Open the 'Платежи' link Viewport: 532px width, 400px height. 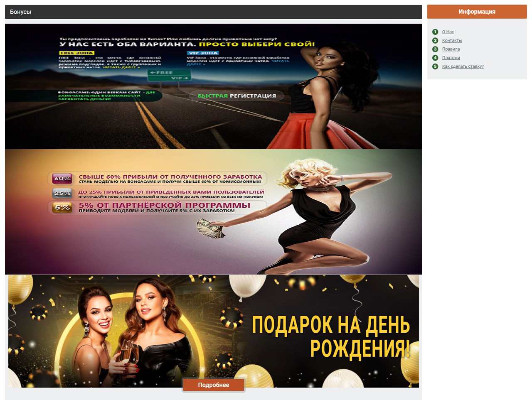pos(451,58)
